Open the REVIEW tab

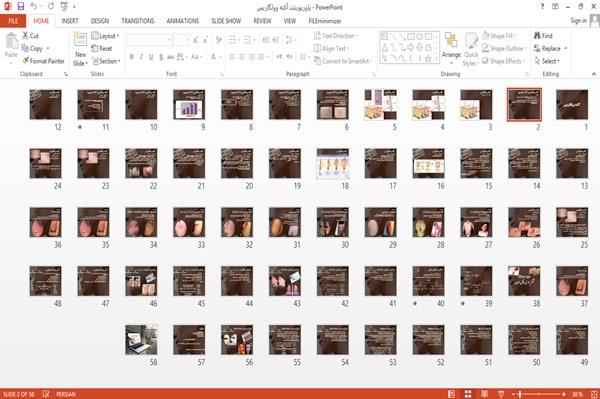coord(262,21)
